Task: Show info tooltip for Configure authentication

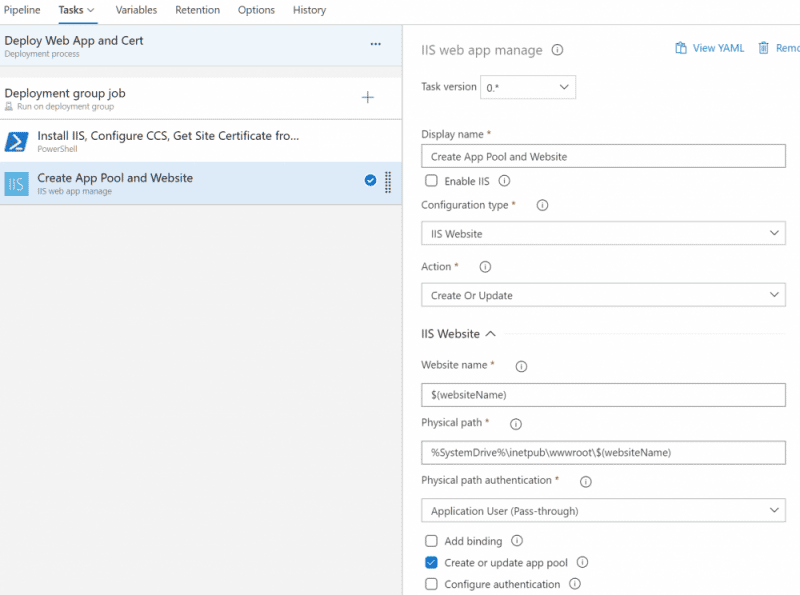Action: pos(575,584)
